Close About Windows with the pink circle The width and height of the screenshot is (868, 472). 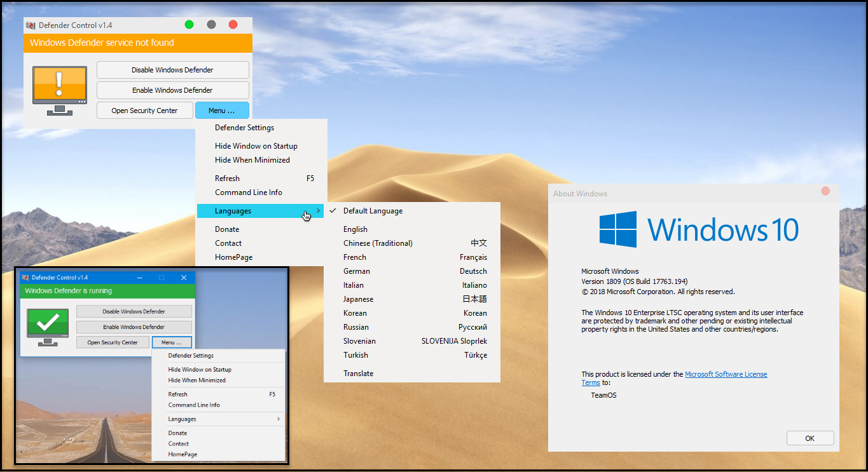(825, 191)
